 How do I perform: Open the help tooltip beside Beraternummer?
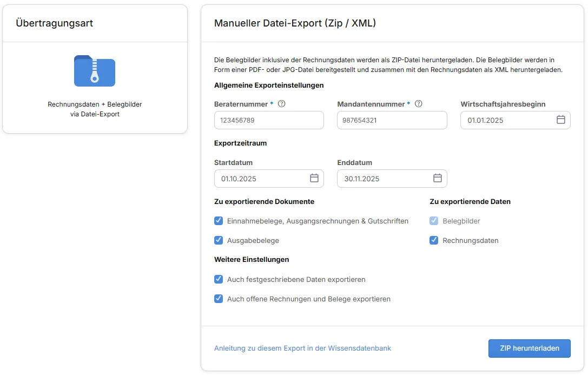coord(281,103)
